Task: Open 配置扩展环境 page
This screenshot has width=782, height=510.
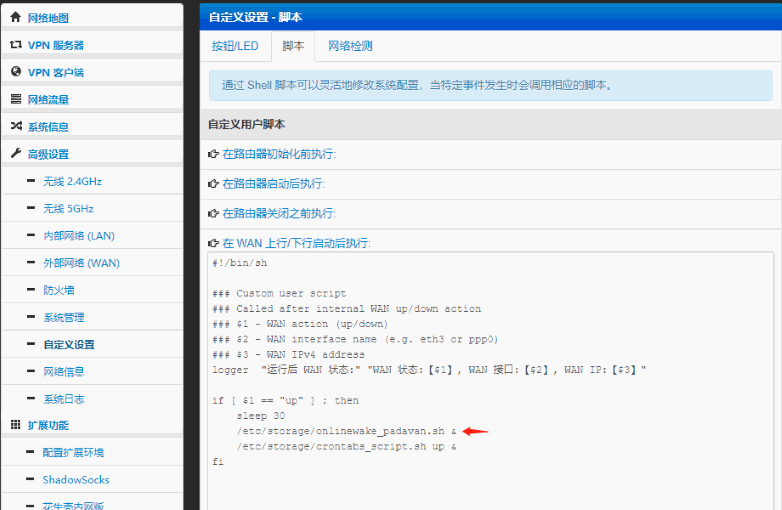Action: coord(73,452)
